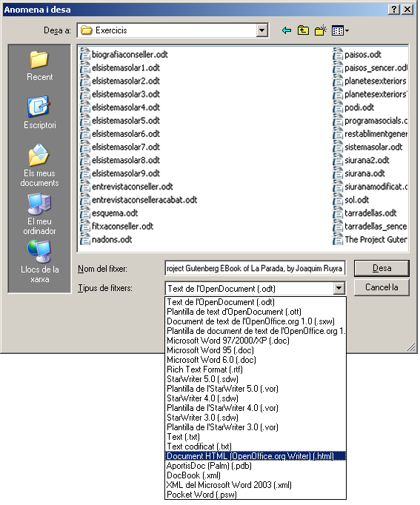Open Els meus documents shortcut
The width and height of the screenshot is (420, 505).
coord(39,166)
